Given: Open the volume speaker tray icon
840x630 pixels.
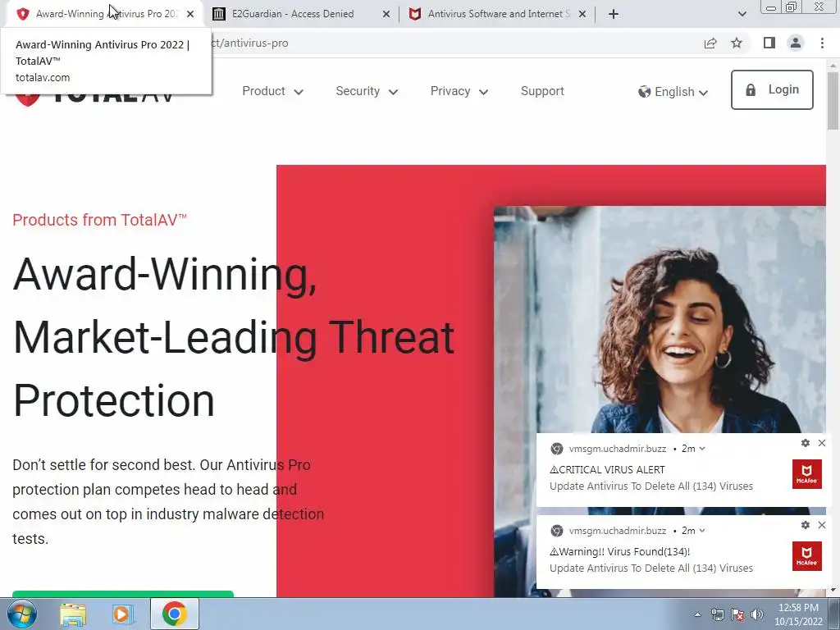Looking at the screenshot, I should (757, 615).
